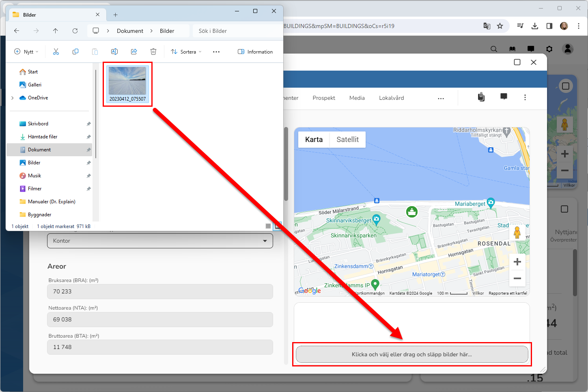Viewport: 588px width, 392px height.
Task: Expand the OneDrive tree node
Action: (x=13, y=98)
